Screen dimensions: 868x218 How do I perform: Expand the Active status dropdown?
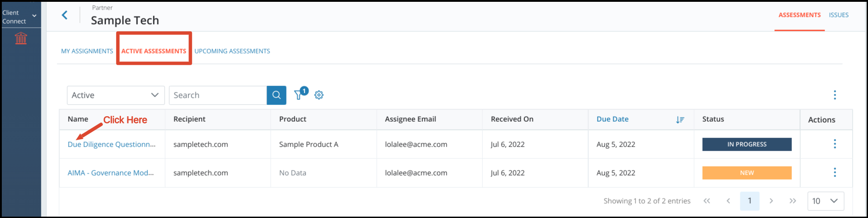pyautogui.click(x=116, y=95)
